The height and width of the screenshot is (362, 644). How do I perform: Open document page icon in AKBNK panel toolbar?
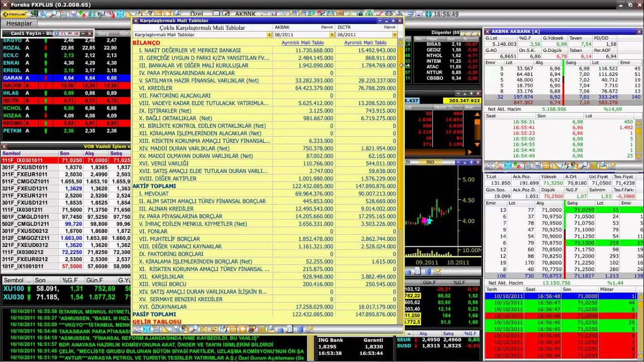(x=526, y=166)
